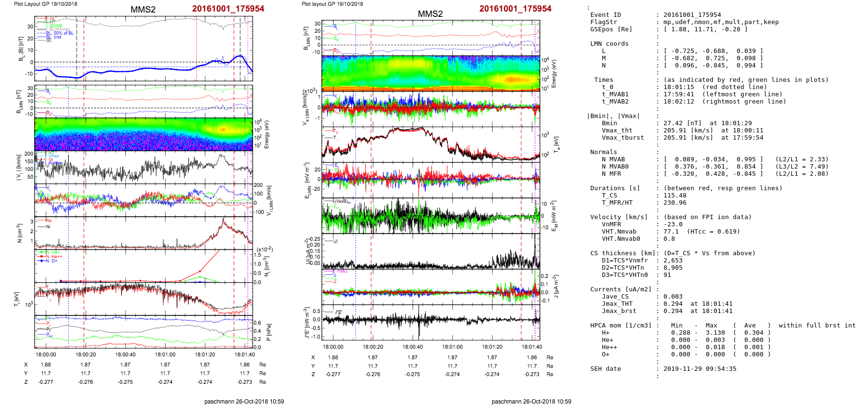This screenshot has width=868, height=405.
Task: Click the orange hotspot in the left energy spectrogram
Action: pyautogui.click(x=223, y=129)
